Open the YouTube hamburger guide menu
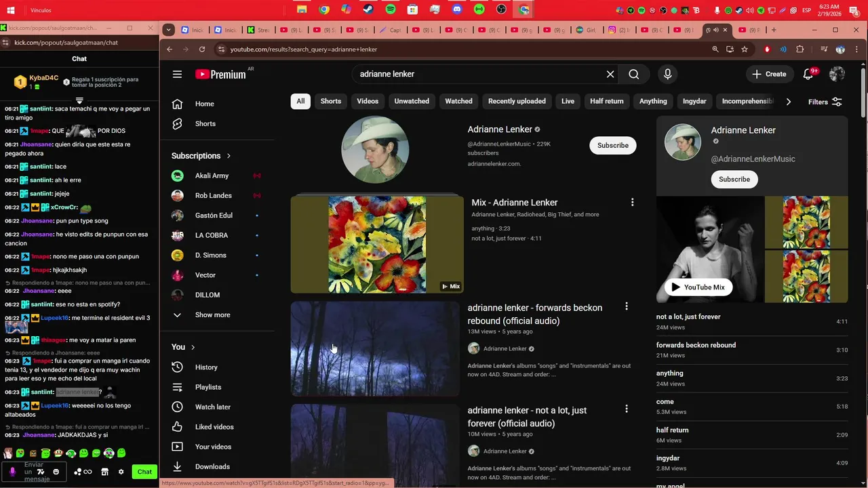 [x=177, y=74]
